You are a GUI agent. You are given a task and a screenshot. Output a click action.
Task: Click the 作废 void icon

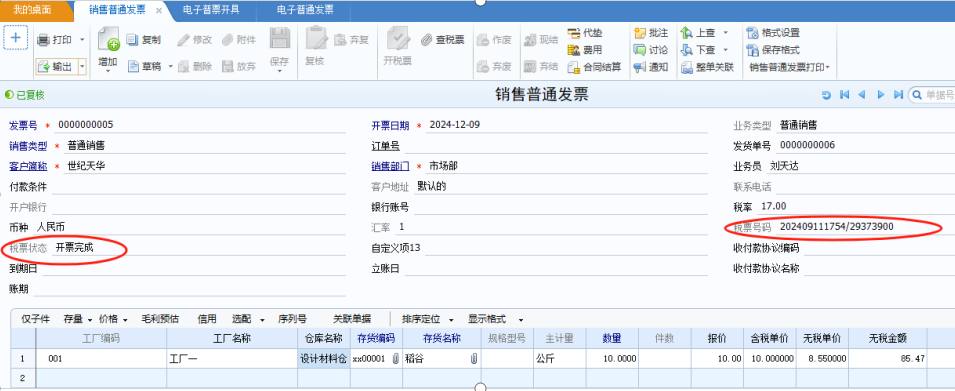coord(483,40)
